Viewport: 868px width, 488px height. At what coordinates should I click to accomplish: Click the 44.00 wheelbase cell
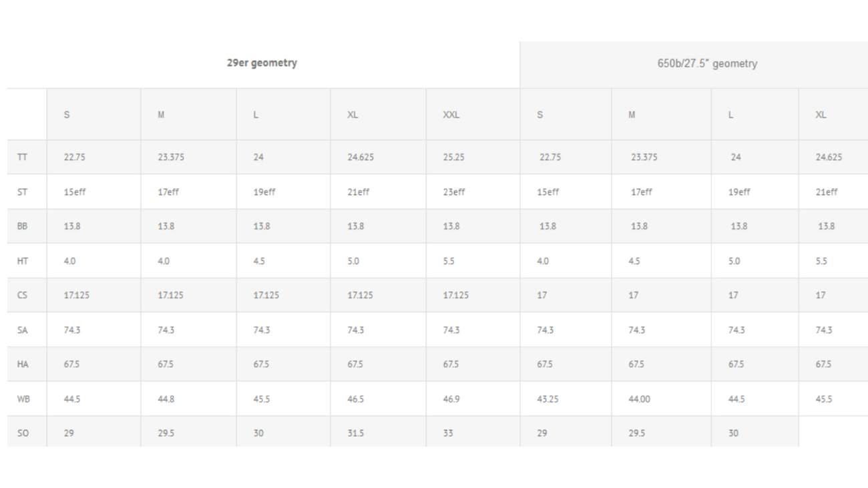(639, 399)
